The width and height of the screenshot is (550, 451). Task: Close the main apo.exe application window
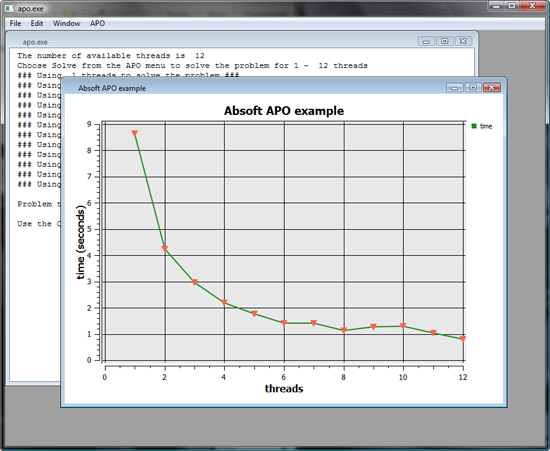pyautogui.click(x=532, y=6)
